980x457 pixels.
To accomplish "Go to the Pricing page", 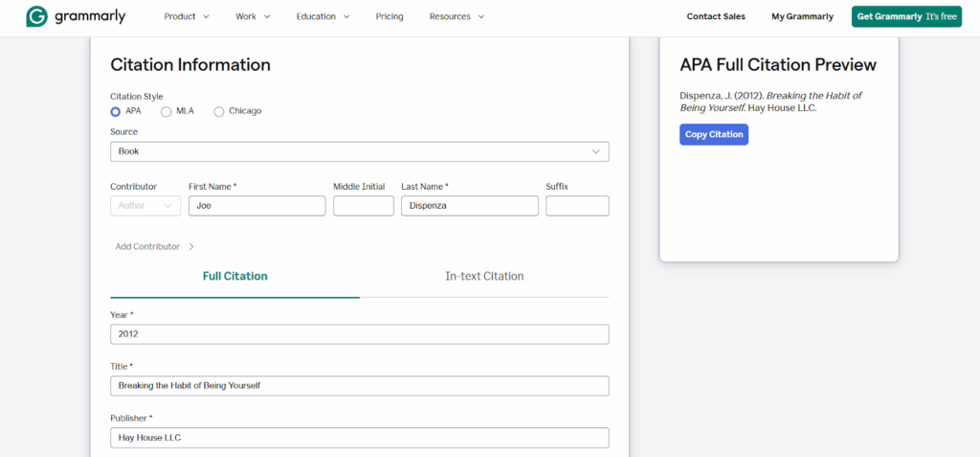I will tap(390, 17).
